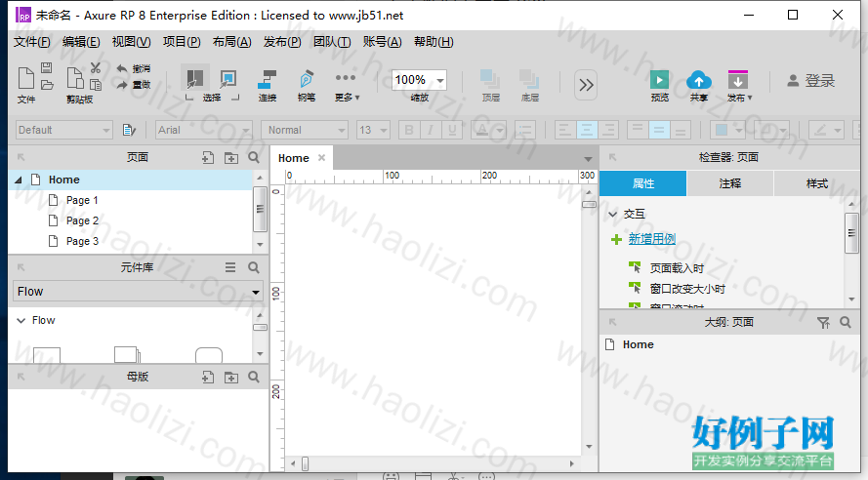This screenshot has height=480, width=868.
Task: Open the View menu
Action: [131, 42]
